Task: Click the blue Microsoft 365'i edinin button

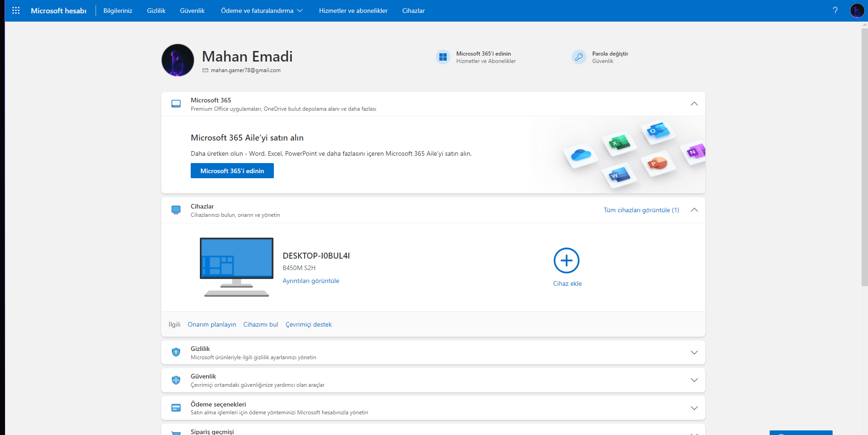Action: [x=232, y=171]
